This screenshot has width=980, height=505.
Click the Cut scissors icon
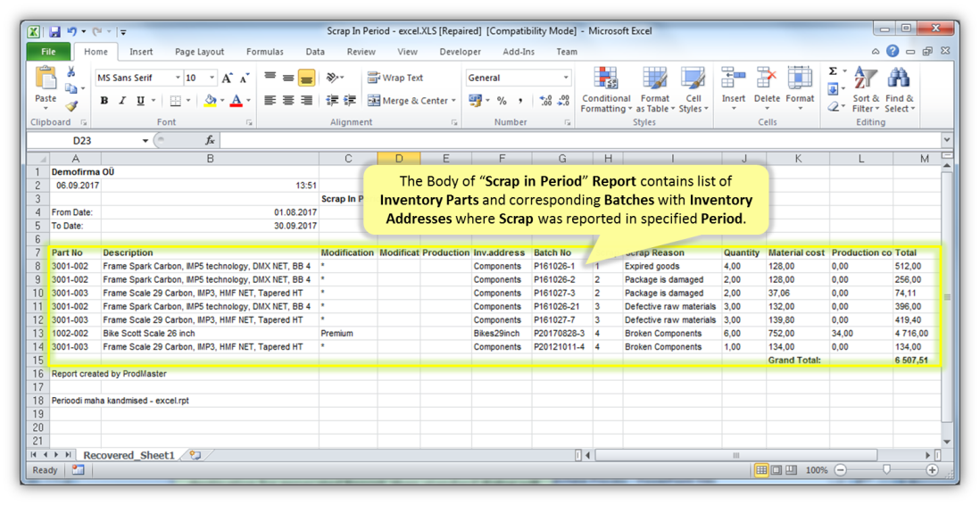pos(71,72)
